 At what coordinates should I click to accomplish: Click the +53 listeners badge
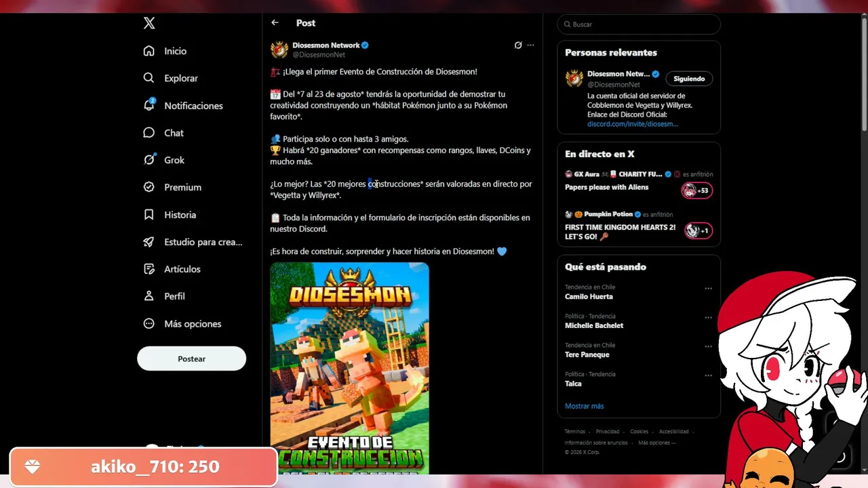coord(697,190)
